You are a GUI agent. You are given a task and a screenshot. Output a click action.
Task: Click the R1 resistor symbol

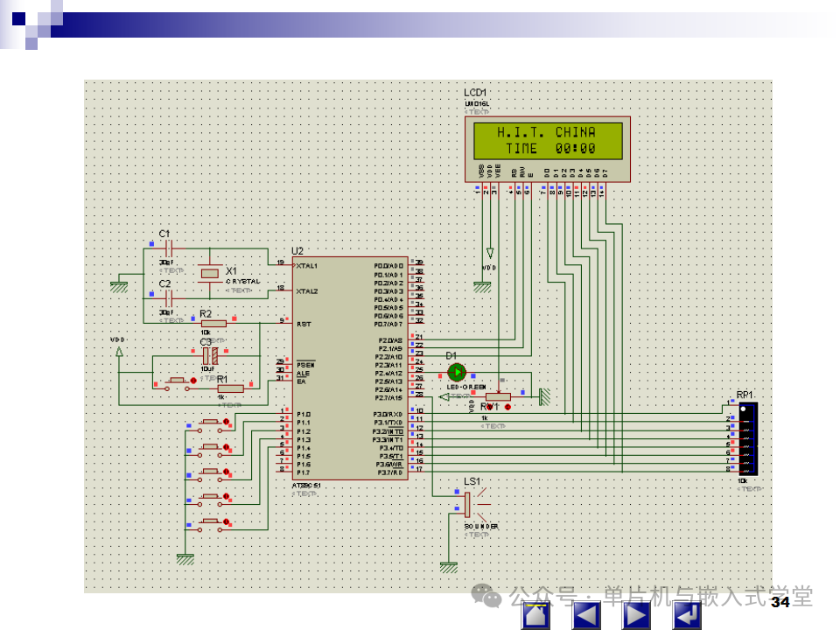click(230, 388)
